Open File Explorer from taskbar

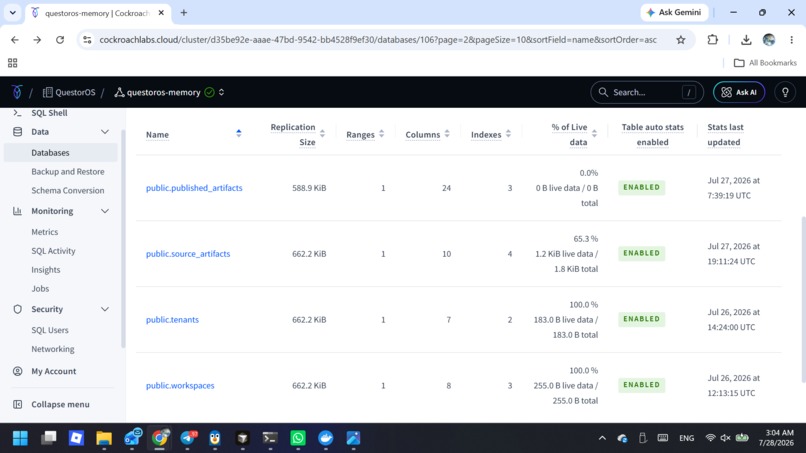pyautogui.click(x=104, y=438)
